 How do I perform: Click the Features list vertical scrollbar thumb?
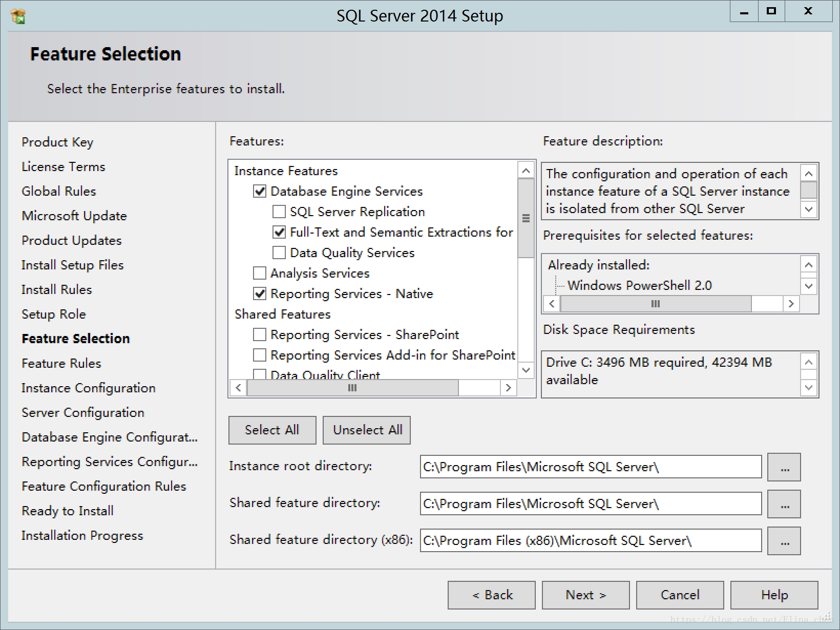[526, 218]
